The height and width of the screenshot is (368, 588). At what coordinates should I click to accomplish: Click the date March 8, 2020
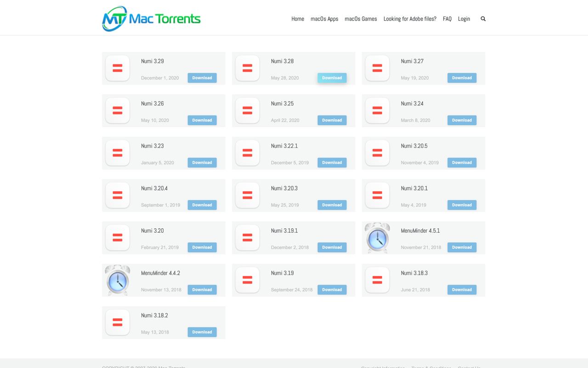click(x=416, y=120)
